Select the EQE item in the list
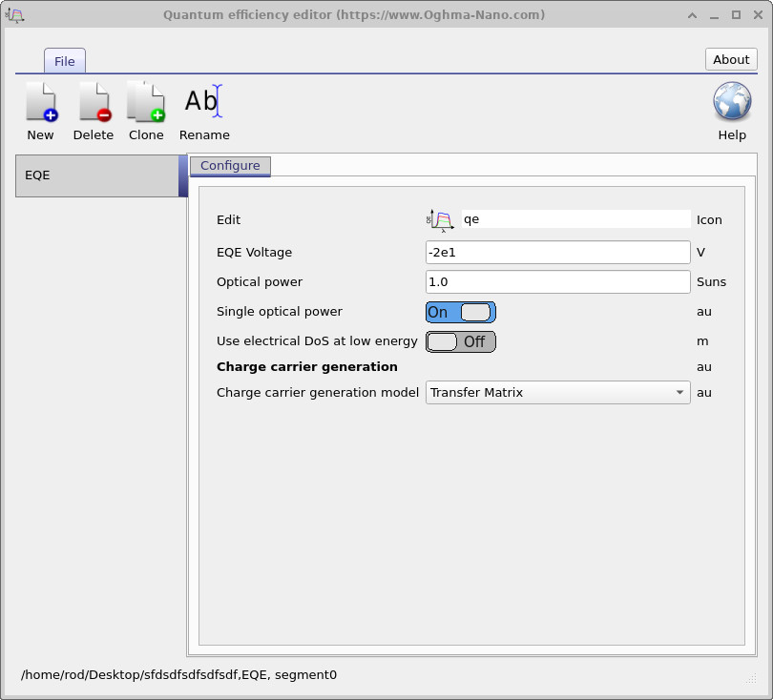Image resolution: width=773 pixels, height=700 pixels. click(x=96, y=175)
